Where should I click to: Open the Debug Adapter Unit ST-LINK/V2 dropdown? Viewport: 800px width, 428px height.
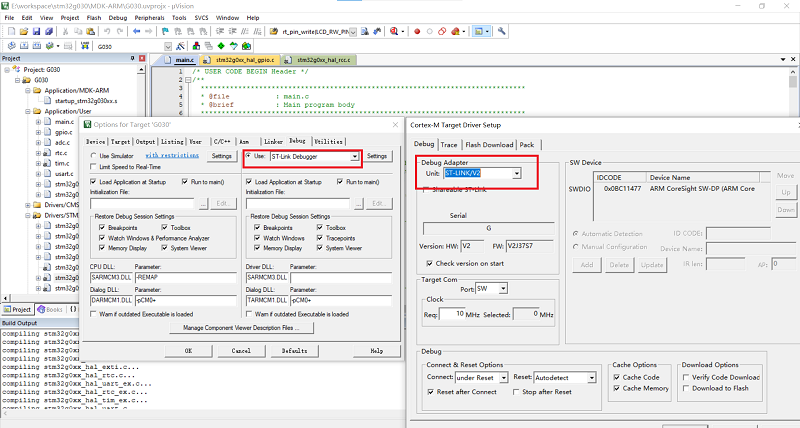click(516, 174)
